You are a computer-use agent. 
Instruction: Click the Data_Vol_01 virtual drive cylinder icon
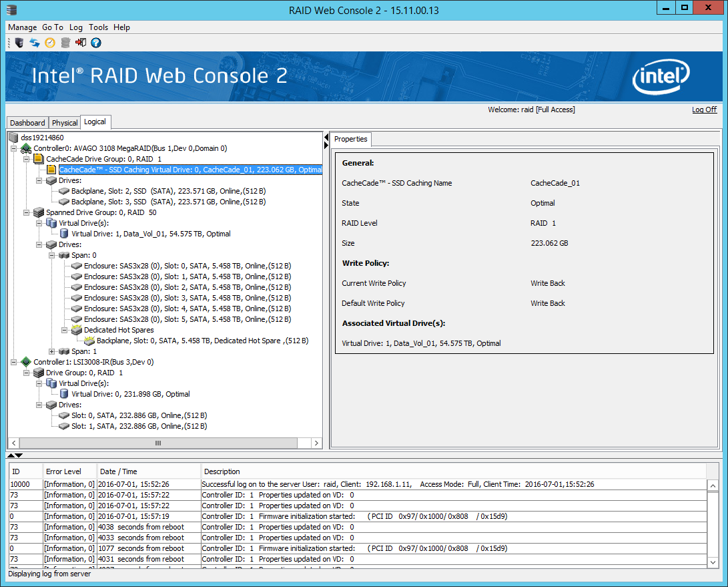[64, 234]
